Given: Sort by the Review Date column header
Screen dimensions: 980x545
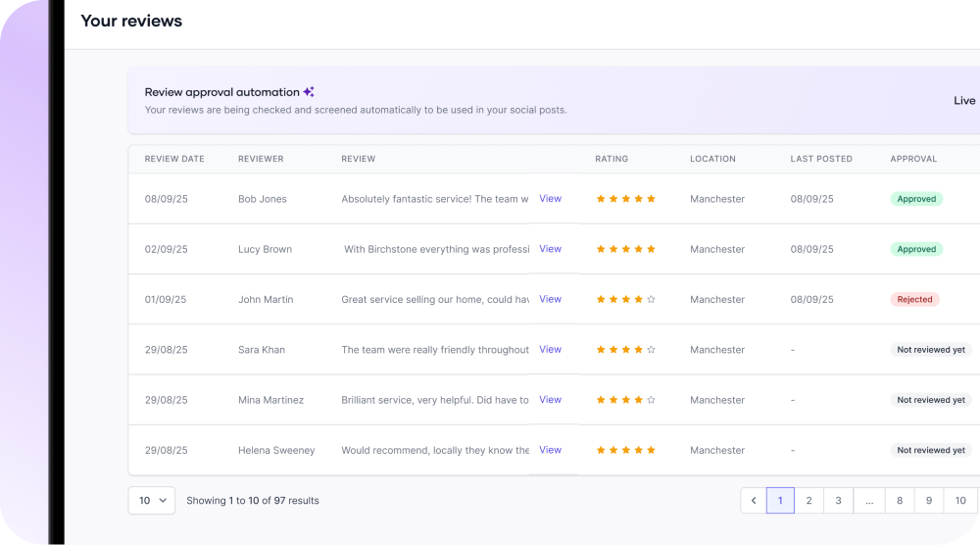Looking at the screenshot, I should (x=174, y=159).
